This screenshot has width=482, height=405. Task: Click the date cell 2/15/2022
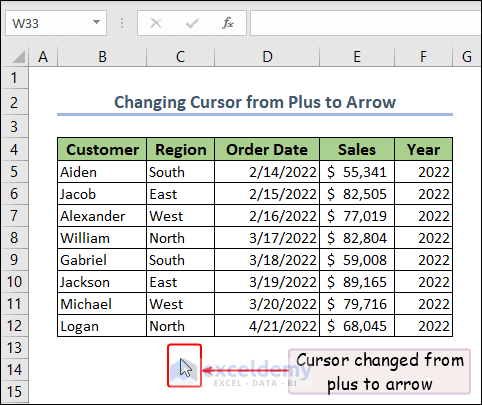point(267,194)
